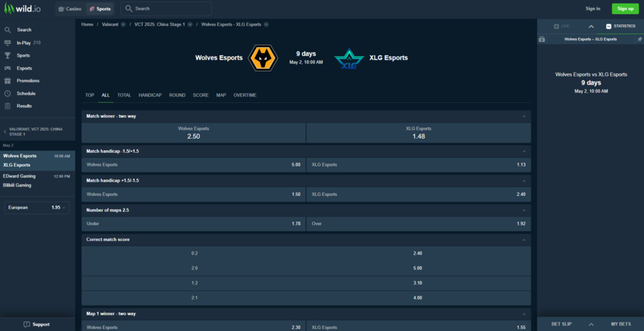Click Sports trophy icon in sidebar
Viewport: 644px width, 331px height.
coord(8,55)
